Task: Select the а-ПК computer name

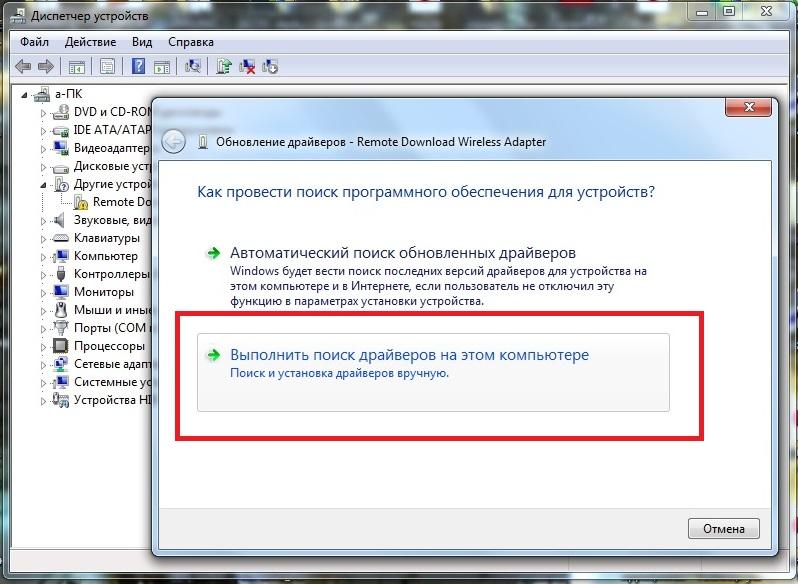Action: 68,94
